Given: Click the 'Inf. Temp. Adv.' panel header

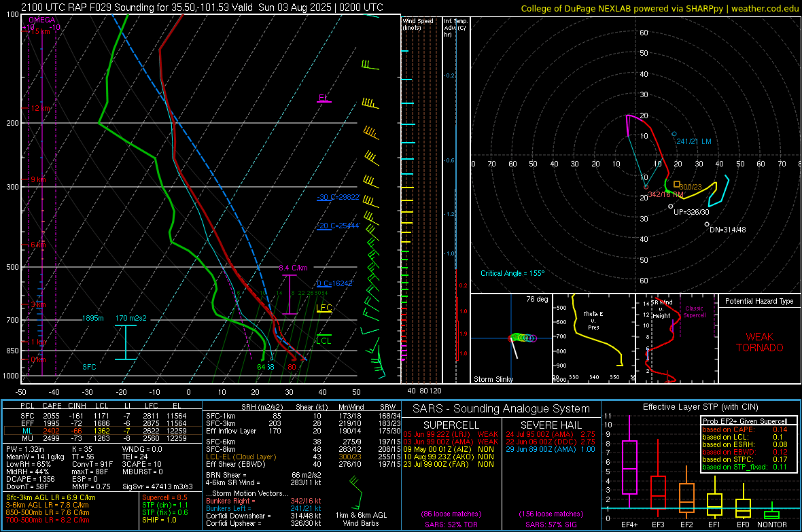Looking at the screenshot, I should tap(455, 28).
